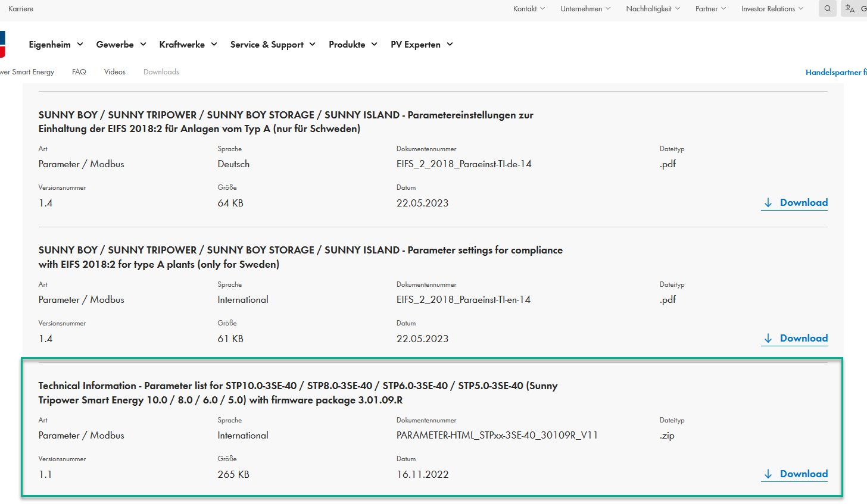
Task: Click the '.zip' file type value
Action: tap(667, 436)
